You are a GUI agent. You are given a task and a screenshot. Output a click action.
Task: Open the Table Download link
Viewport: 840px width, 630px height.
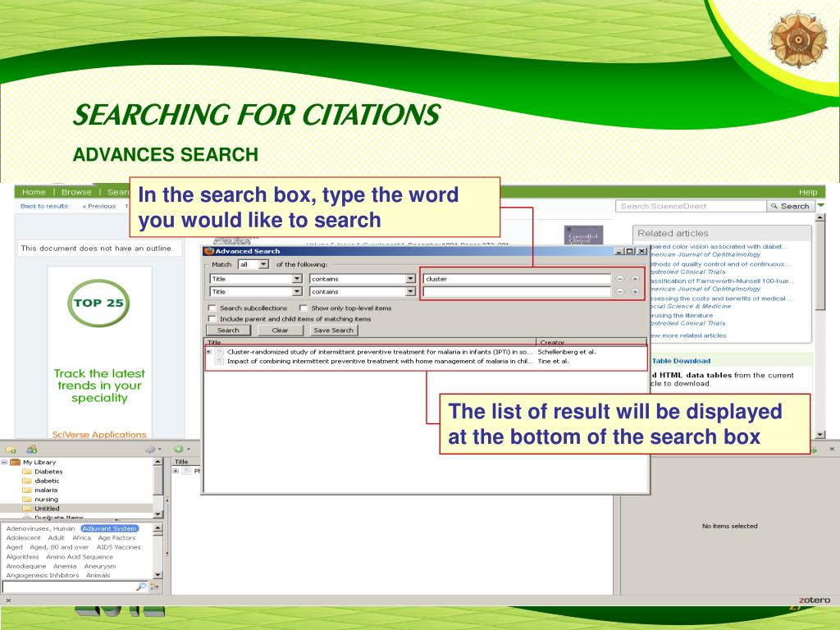point(681,361)
